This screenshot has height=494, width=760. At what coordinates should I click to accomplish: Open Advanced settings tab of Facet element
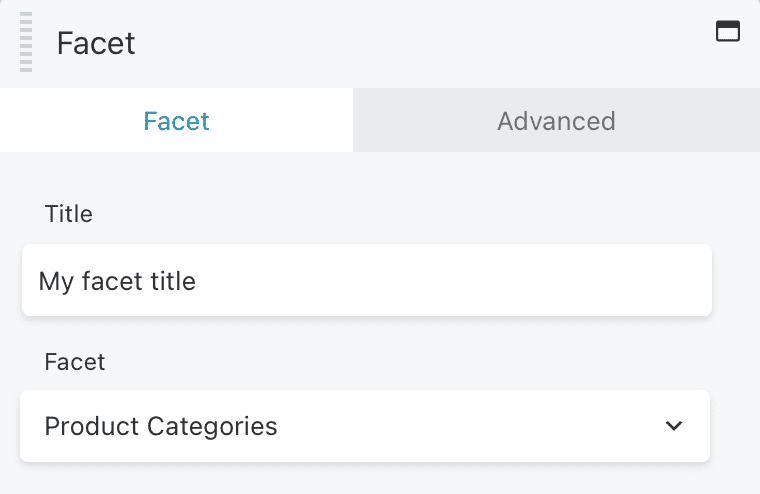pos(556,120)
